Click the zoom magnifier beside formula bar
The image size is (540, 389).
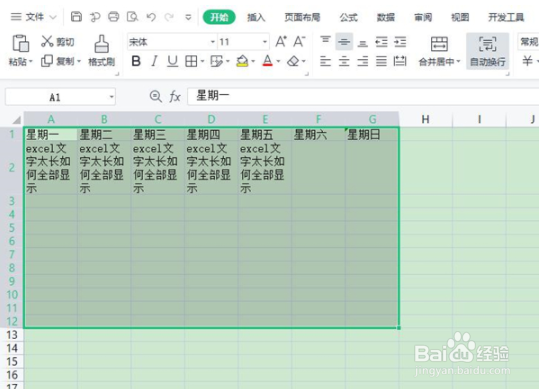pos(156,96)
